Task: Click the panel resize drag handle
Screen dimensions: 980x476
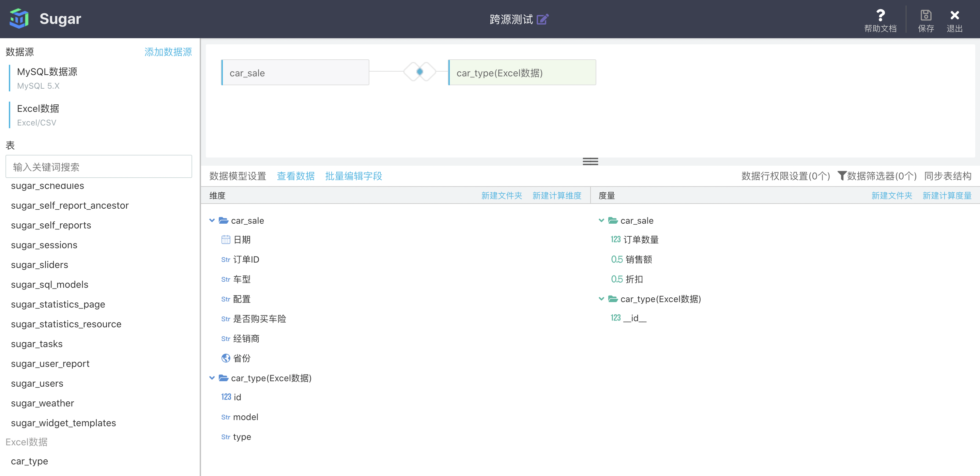Action: pos(590,162)
